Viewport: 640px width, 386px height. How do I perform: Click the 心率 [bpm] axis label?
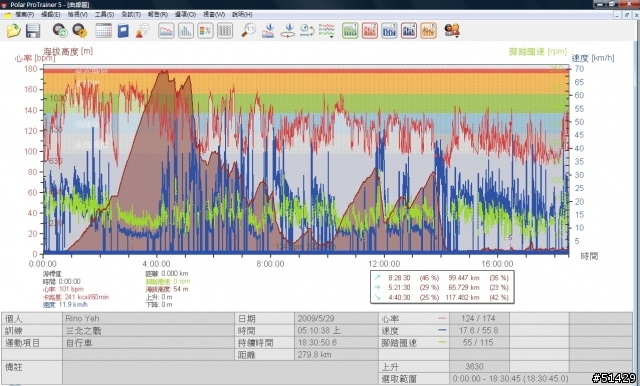point(35,58)
